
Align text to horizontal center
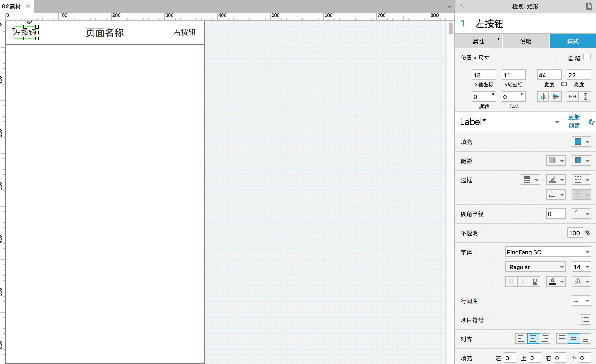pyautogui.click(x=533, y=339)
